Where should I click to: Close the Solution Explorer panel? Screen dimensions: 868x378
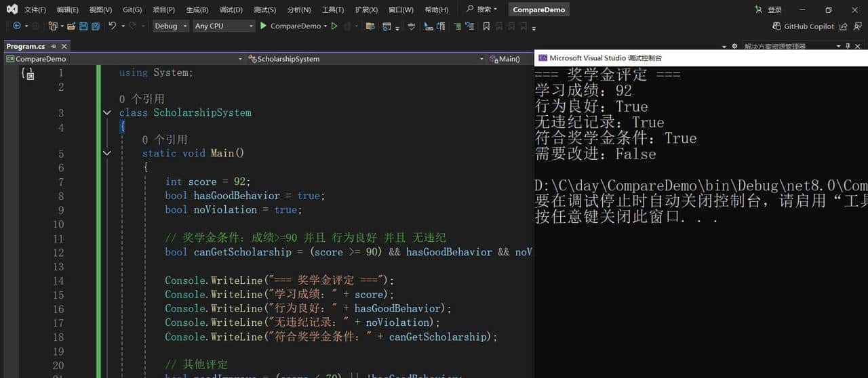click(858, 46)
